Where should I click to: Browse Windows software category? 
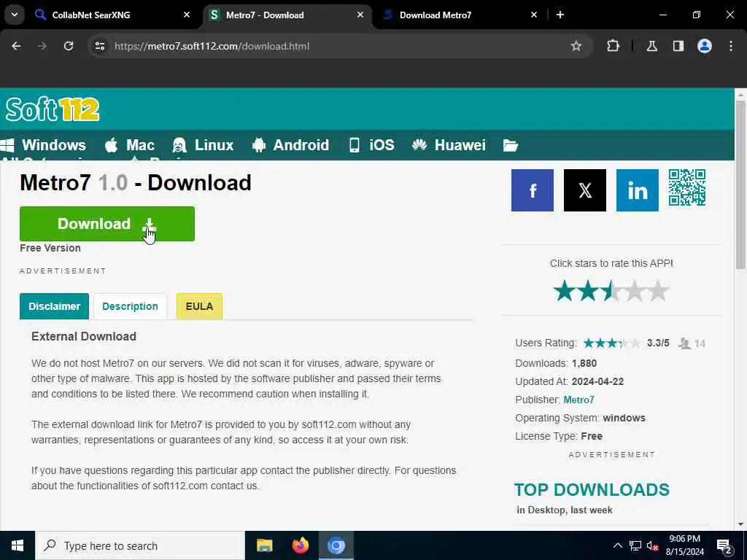tap(43, 145)
